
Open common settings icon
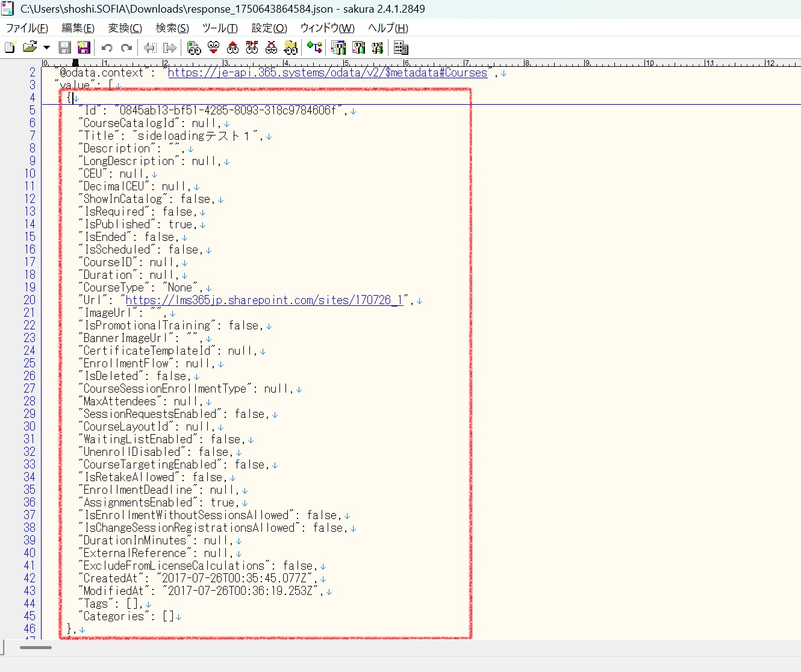pyautogui.click(x=378, y=48)
